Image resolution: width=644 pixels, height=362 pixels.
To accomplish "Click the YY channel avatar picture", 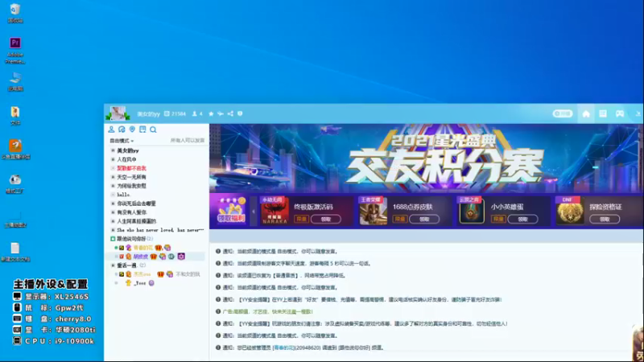I will (118, 113).
